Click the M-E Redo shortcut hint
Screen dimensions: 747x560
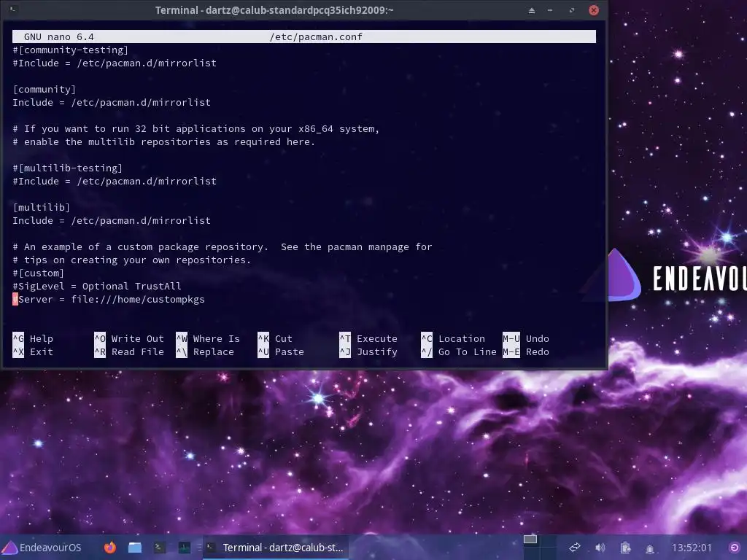click(526, 352)
